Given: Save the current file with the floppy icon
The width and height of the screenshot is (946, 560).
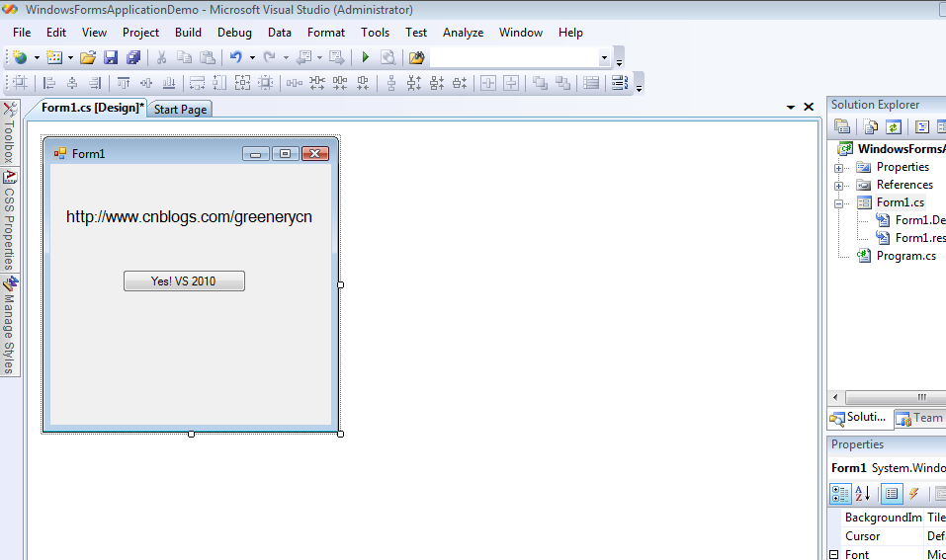Looking at the screenshot, I should 111,57.
